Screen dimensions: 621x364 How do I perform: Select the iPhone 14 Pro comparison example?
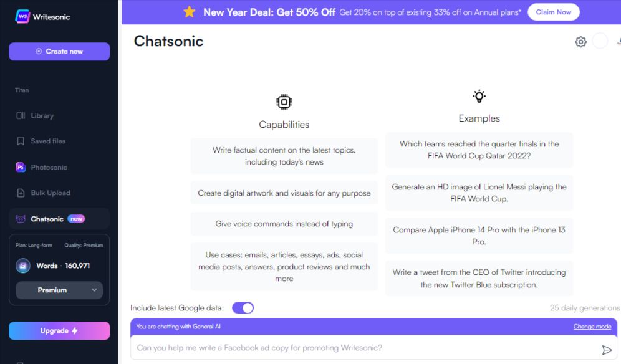479,236
